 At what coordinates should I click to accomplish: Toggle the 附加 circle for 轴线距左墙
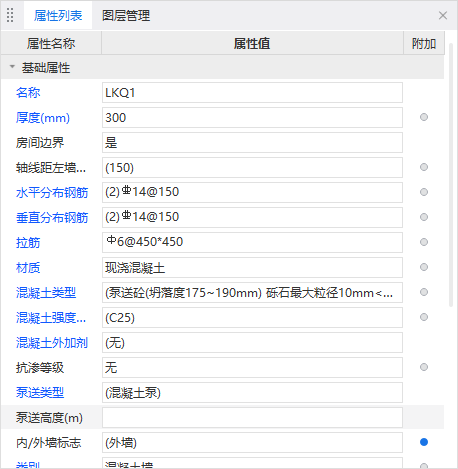click(x=424, y=167)
